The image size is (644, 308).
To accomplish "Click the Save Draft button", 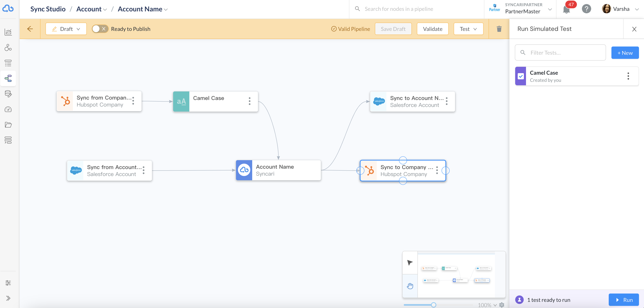I will pyautogui.click(x=393, y=29).
